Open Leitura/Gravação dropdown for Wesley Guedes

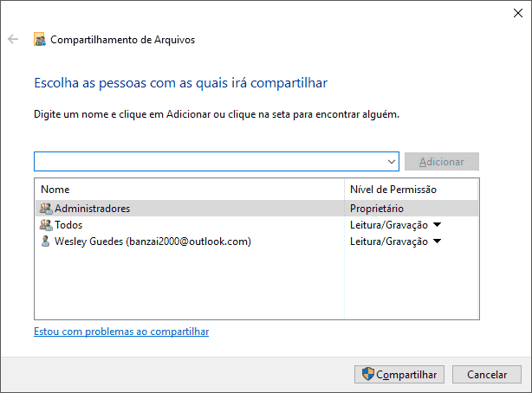pos(438,242)
